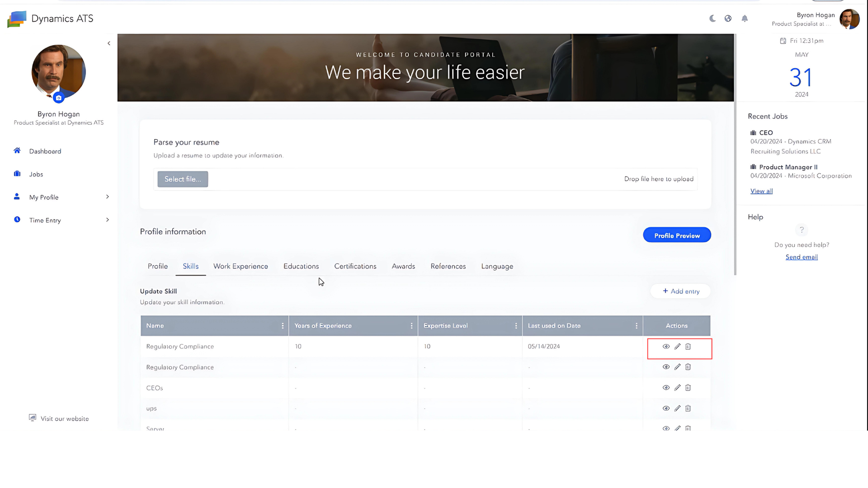The height and width of the screenshot is (488, 868).
Task: Delete first Regulatory Compliance skill trash
Action: click(x=688, y=347)
